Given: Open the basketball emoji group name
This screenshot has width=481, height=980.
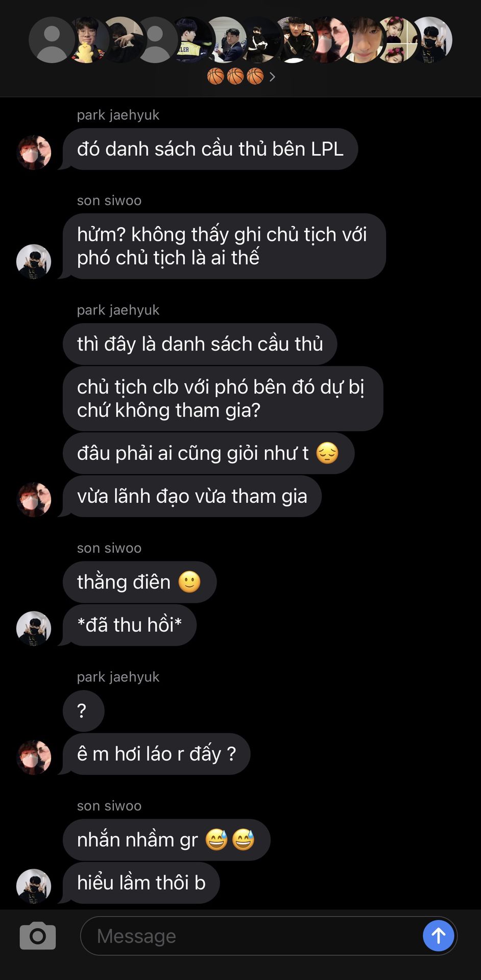Looking at the screenshot, I should (235, 77).
